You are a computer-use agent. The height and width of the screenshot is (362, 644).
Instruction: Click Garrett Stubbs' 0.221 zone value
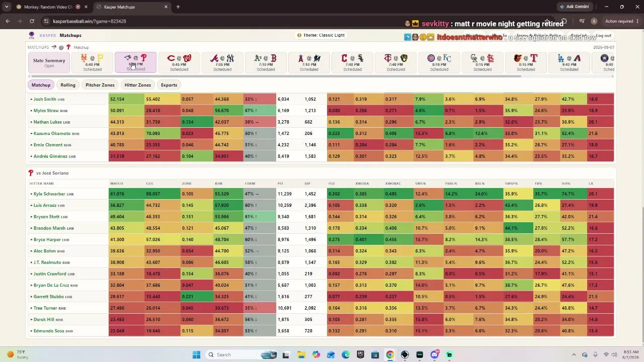coord(197,297)
